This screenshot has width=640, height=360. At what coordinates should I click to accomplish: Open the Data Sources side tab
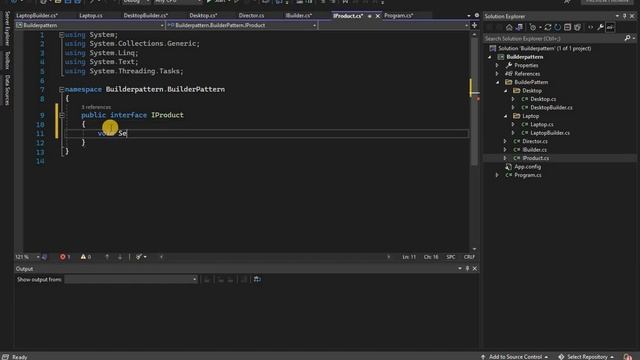(7, 90)
